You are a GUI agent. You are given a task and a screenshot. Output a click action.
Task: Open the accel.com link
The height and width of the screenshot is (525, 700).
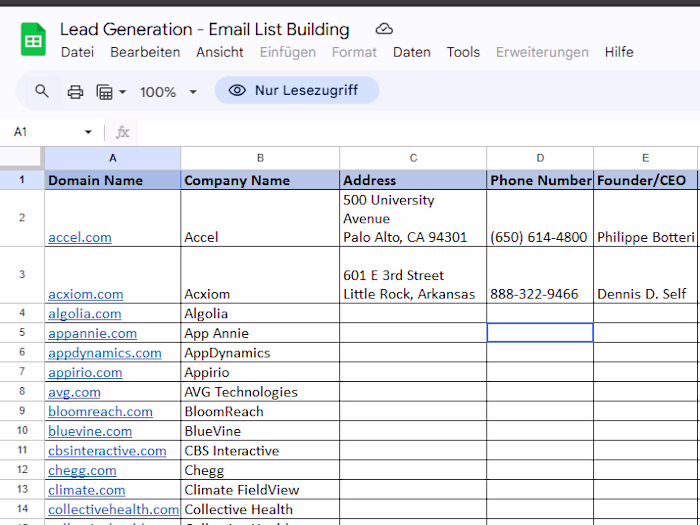coord(80,238)
